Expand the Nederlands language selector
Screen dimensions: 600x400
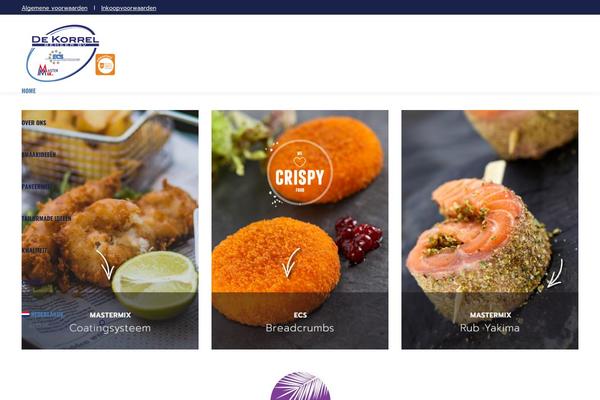point(43,314)
